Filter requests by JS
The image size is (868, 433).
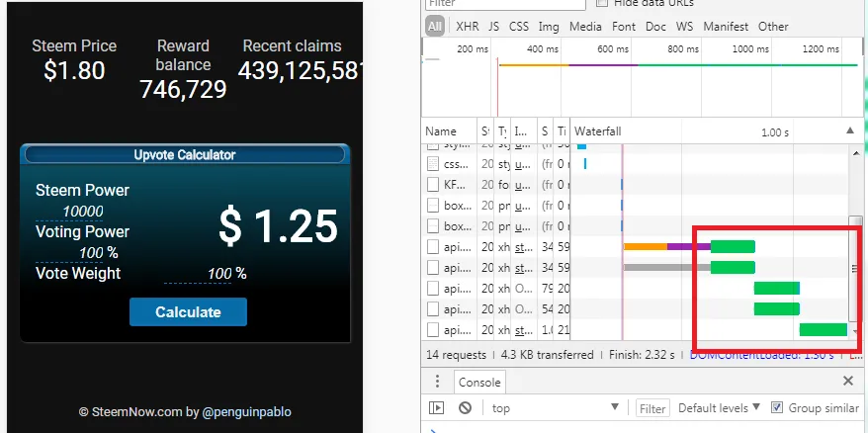click(x=493, y=26)
